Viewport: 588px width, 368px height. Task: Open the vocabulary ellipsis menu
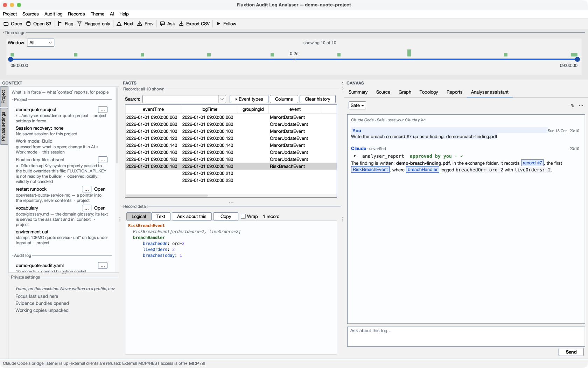point(86,208)
